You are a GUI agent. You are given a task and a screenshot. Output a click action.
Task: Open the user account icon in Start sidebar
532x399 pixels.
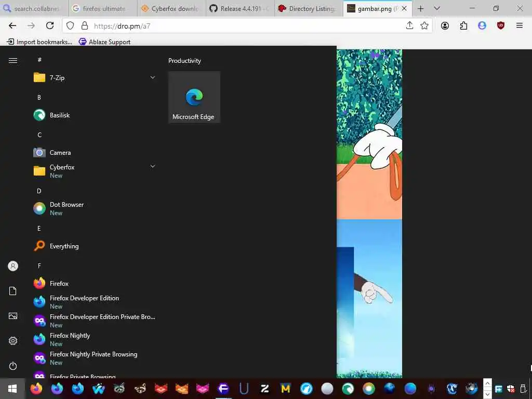pos(13,266)
